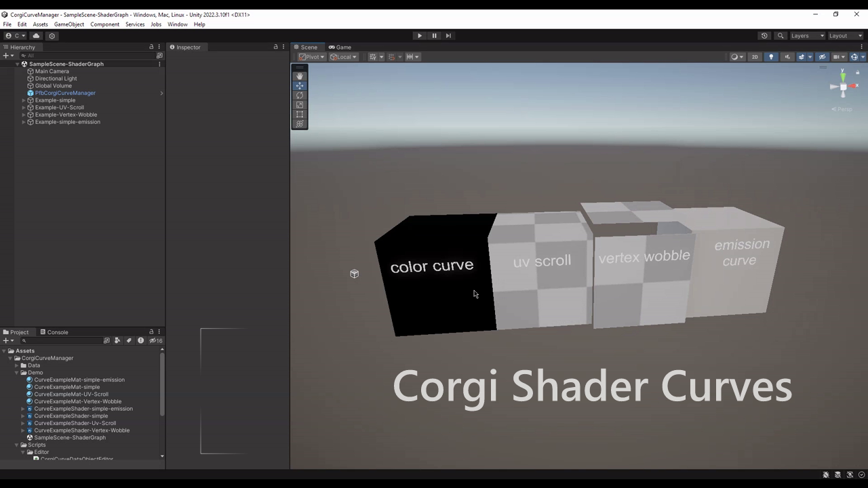Toggle scene lighting bulb icon
The height and width of the screenshot is (488, 868).
771,57
